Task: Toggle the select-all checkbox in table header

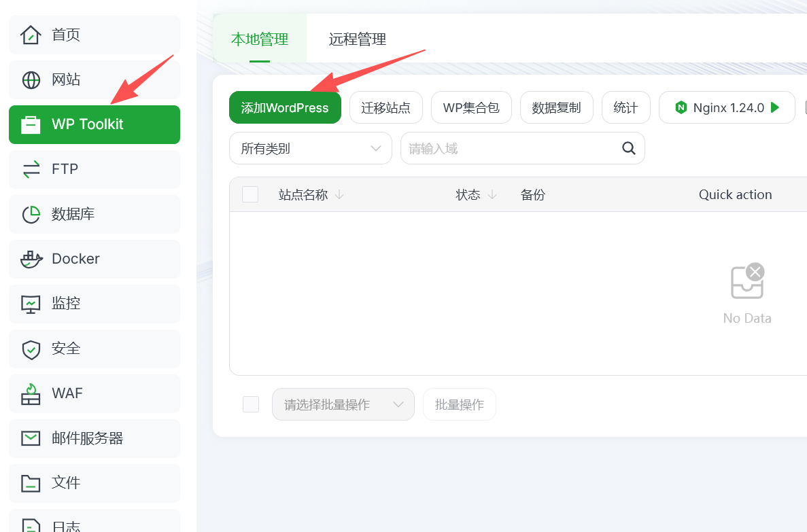Action: (250, 195)
